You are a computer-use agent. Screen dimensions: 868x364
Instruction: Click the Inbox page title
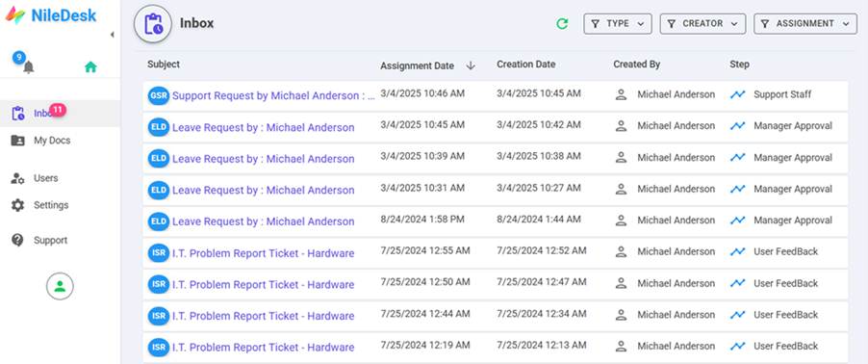[x=196, y=23]
